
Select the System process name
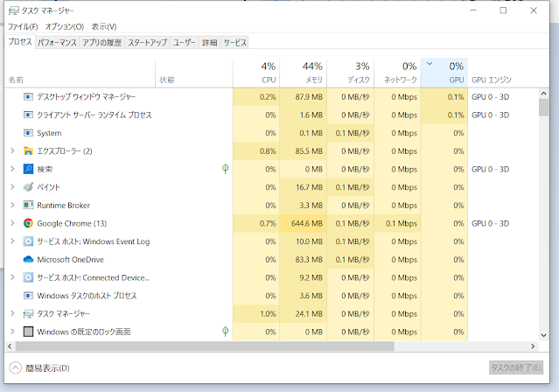coord(49,133)
